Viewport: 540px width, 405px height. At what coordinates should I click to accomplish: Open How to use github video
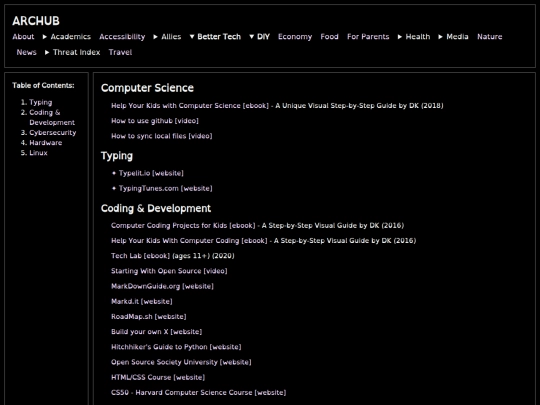coord(155,121)
